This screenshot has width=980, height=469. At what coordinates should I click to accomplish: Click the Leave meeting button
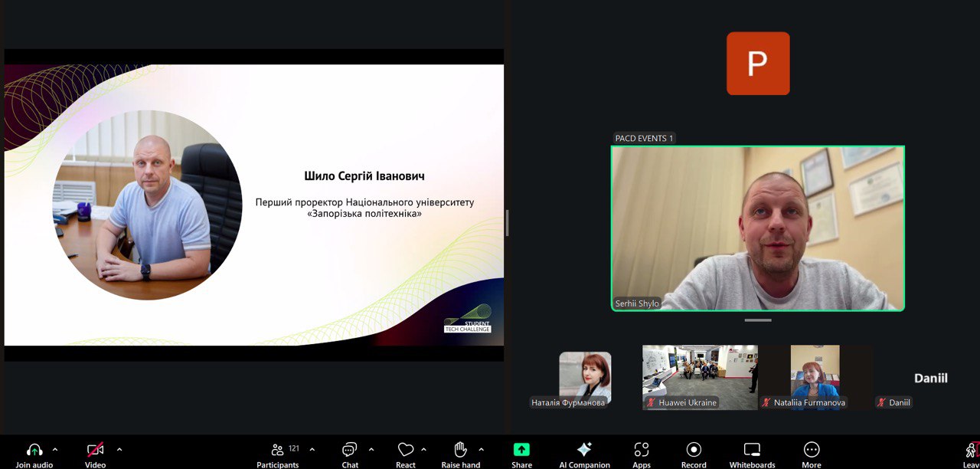[971, 451]
